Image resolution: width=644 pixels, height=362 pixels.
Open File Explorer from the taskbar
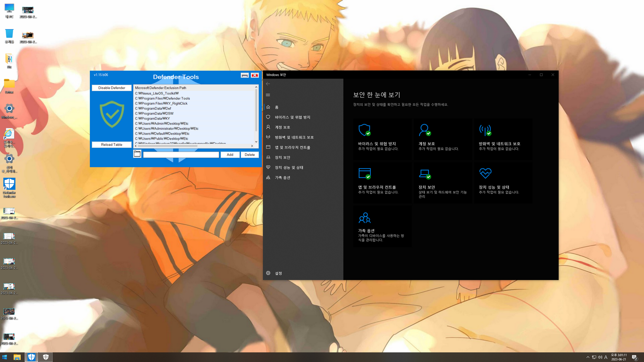17,357
